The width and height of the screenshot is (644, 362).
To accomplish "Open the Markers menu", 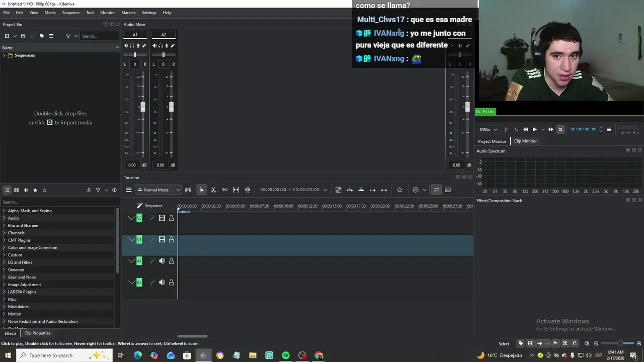I will [x=128, y=13].
